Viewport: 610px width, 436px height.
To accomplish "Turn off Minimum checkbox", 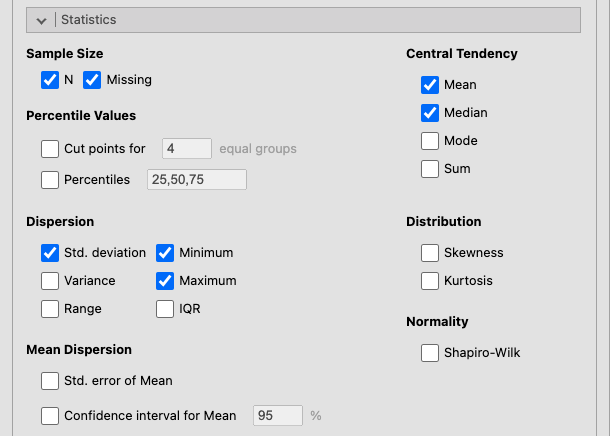I will (165, 253).
